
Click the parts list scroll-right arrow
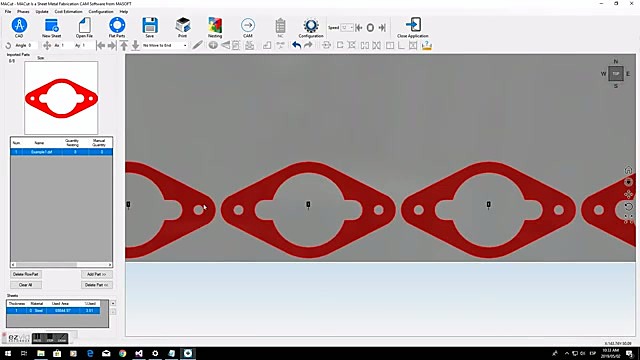point(110,264)
